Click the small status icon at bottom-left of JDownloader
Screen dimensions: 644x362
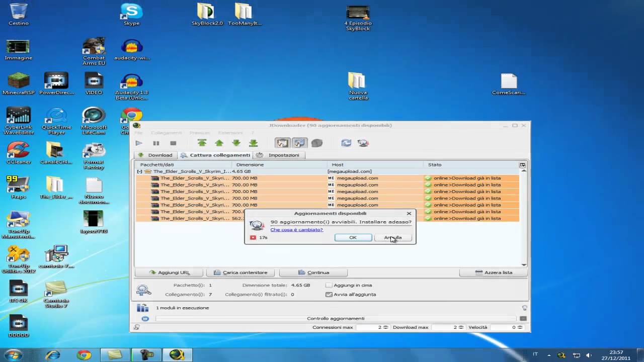136,327
